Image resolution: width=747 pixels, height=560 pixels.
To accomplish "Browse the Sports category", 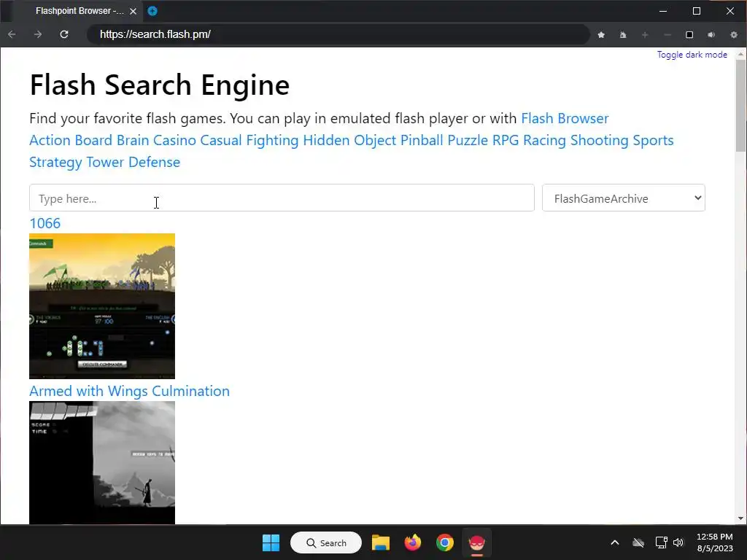I will tap(653, 140).
